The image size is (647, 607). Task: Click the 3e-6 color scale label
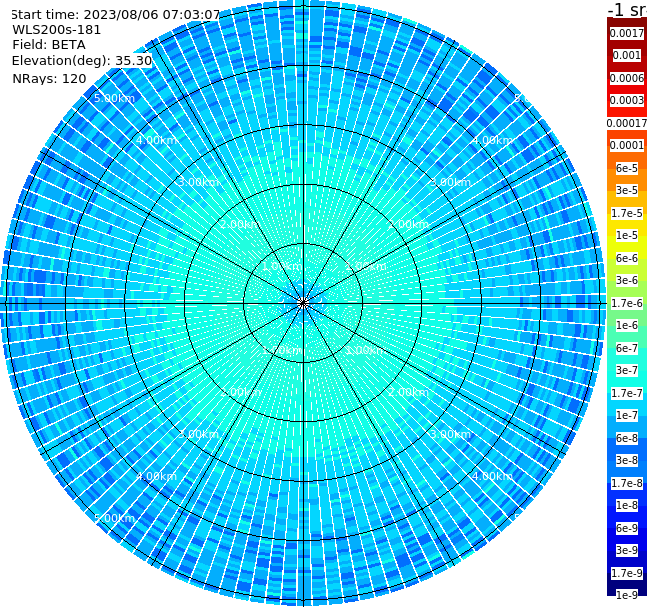(x=627, y=280)
